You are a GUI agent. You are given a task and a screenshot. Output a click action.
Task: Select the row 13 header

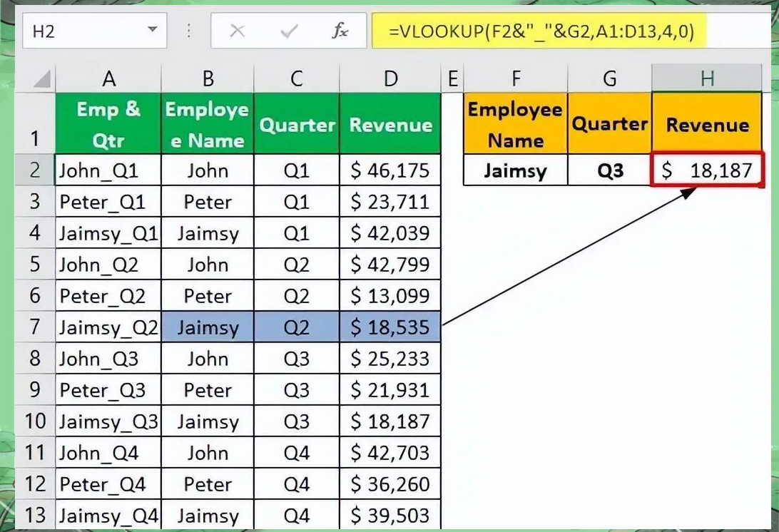pos(33,515)
